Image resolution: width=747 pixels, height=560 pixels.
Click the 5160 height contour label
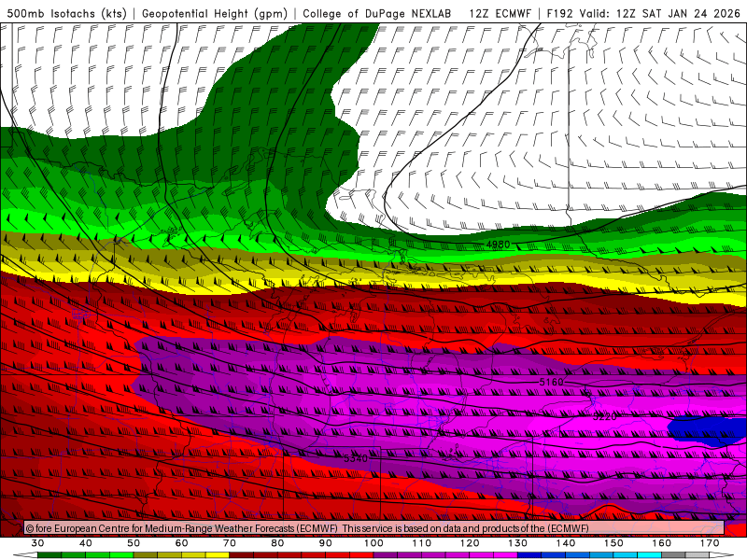[x=551, y=382]
